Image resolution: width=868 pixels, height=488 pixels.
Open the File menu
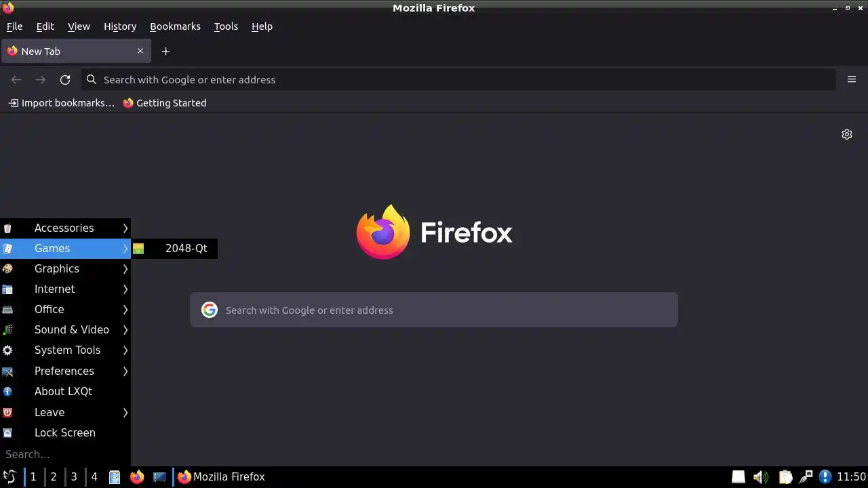pos(14,26)
